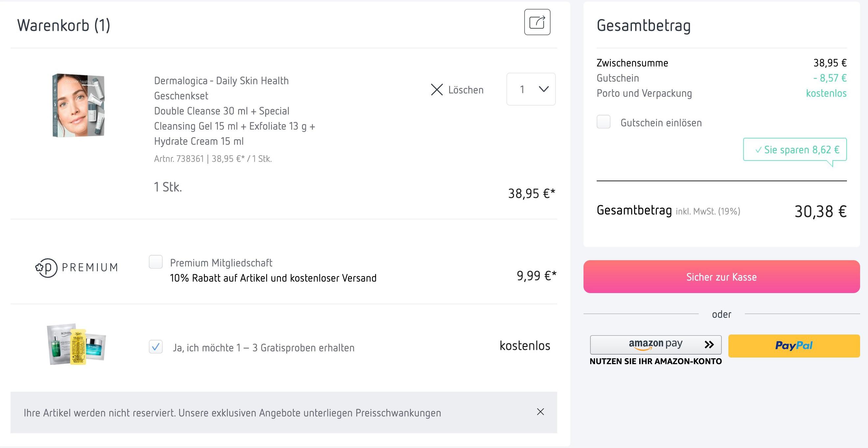This screenshot has width=868, height=448.
Task: Click the Gutschein discount amount '- 8,57 €'
Action: point(830,78)
